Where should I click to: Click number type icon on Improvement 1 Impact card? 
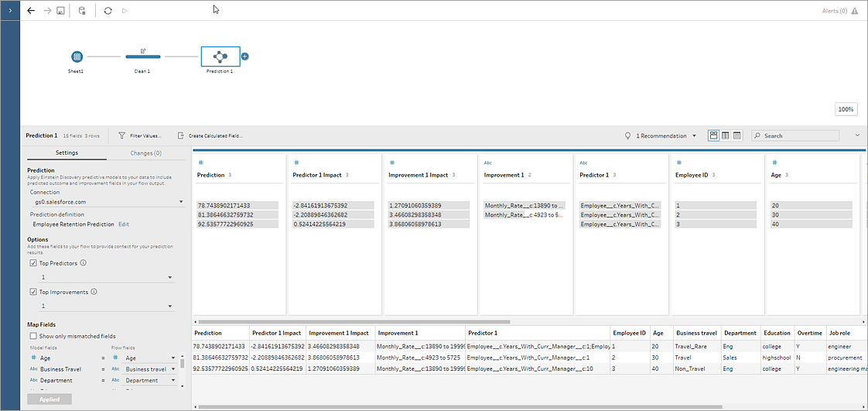(x=392, y=163)
